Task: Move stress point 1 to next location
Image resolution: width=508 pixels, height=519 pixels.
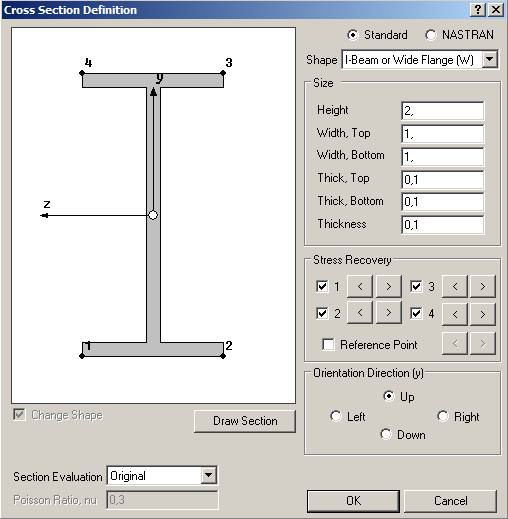Action: coord(389,286)
